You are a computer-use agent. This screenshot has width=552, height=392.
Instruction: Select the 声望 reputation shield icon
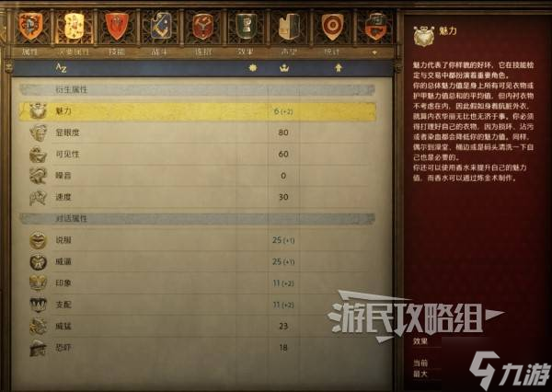point(289,27)
